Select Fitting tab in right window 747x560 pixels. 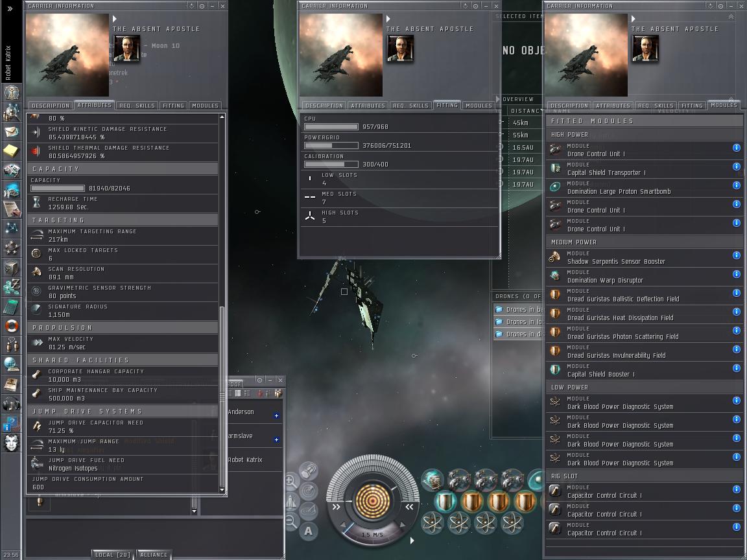tap(692, 106)
